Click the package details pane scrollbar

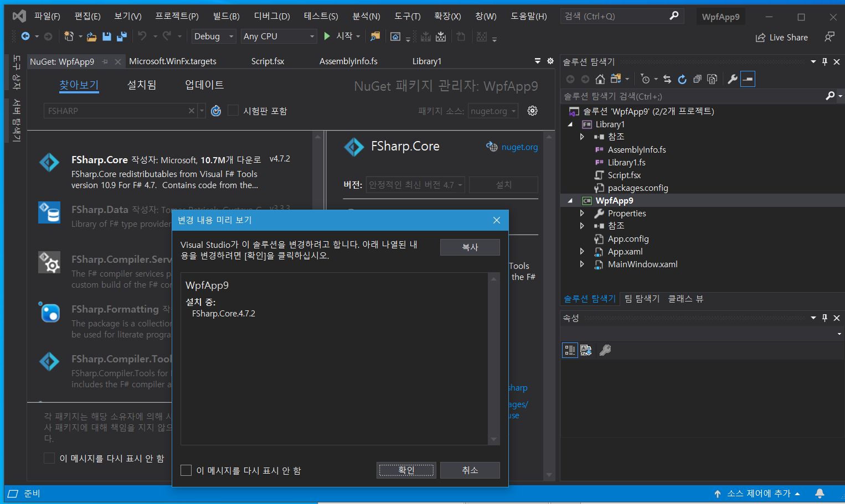(x=549, y=305)
